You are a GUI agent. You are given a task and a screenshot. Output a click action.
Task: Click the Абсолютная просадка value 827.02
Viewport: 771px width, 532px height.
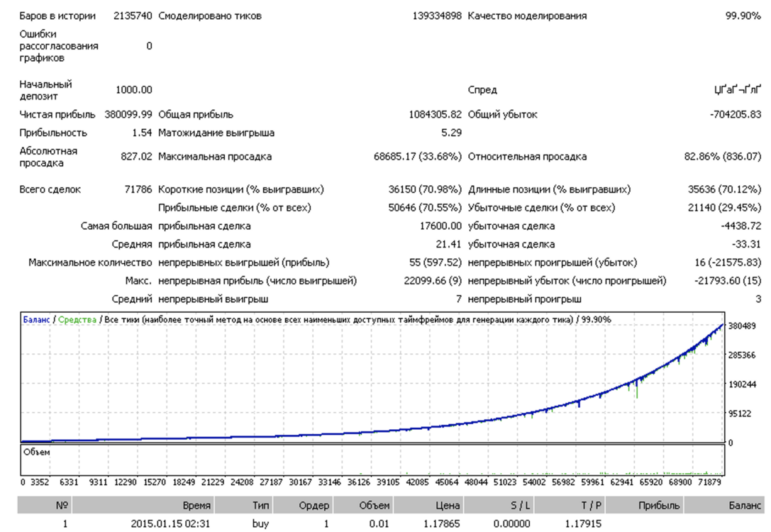(136, 156)
